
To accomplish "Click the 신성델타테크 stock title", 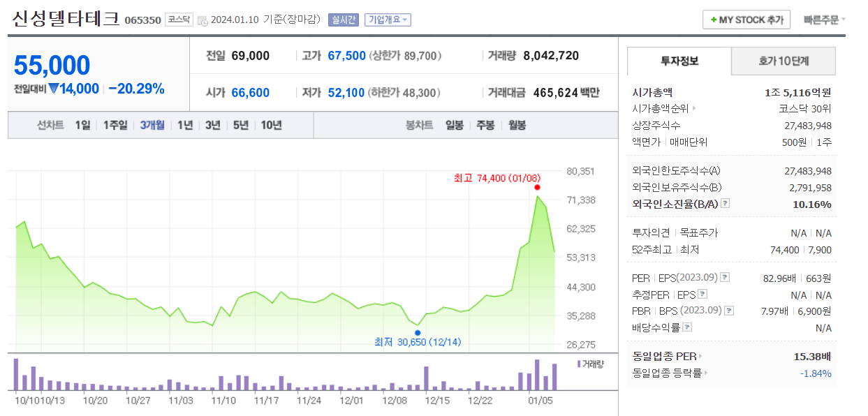I will pos(66,18).
